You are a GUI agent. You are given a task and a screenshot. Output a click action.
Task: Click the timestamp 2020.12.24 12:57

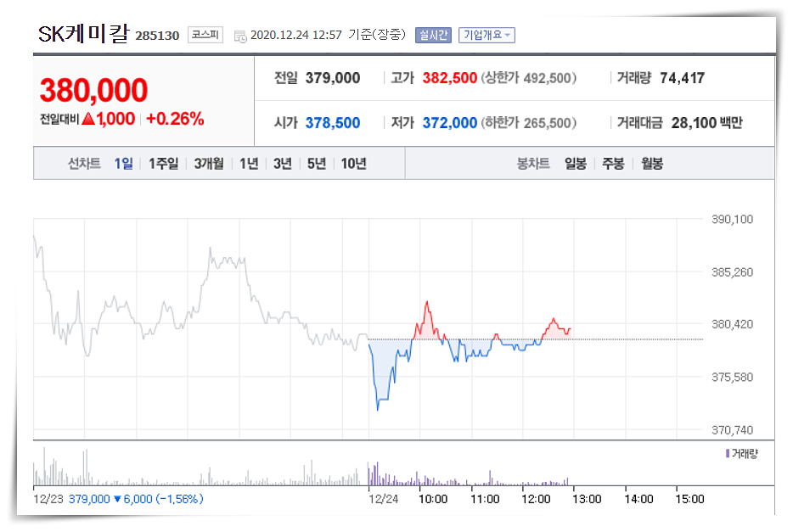[296, 35]
